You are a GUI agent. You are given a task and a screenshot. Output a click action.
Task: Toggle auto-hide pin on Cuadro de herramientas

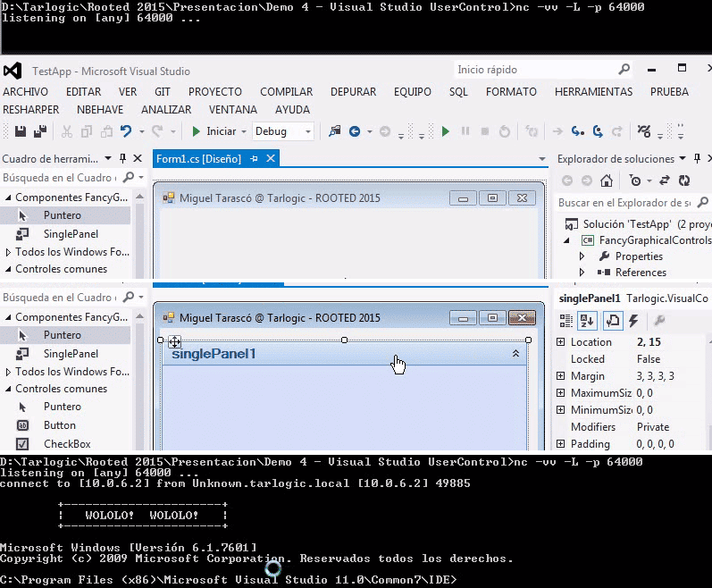(122, 158)
